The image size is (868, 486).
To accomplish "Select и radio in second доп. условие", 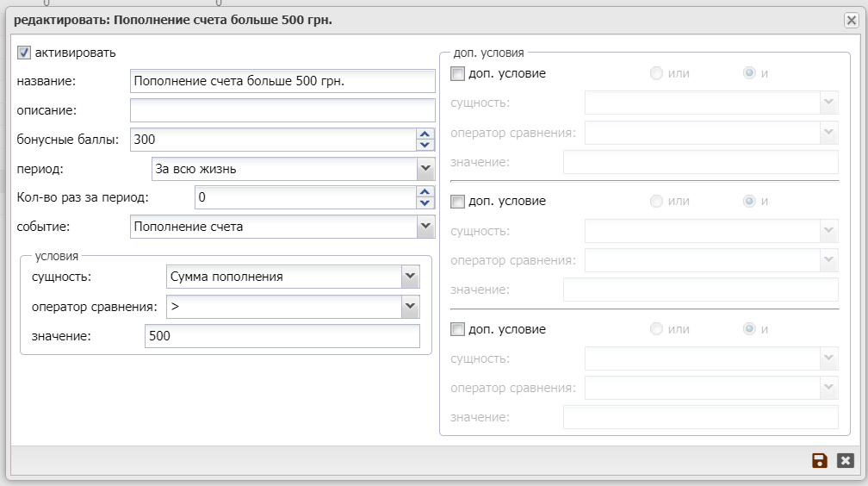I will (749, 201).
